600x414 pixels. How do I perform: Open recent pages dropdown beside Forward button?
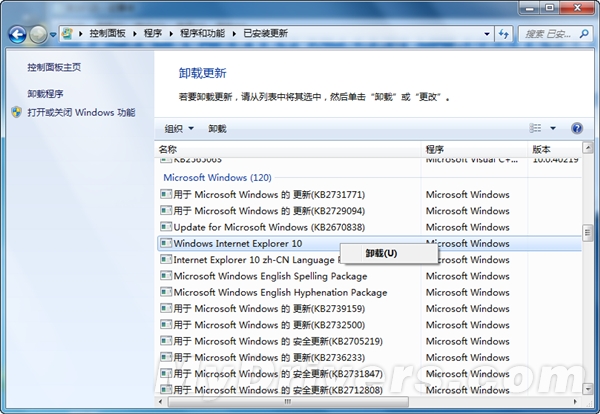[53, 35]
